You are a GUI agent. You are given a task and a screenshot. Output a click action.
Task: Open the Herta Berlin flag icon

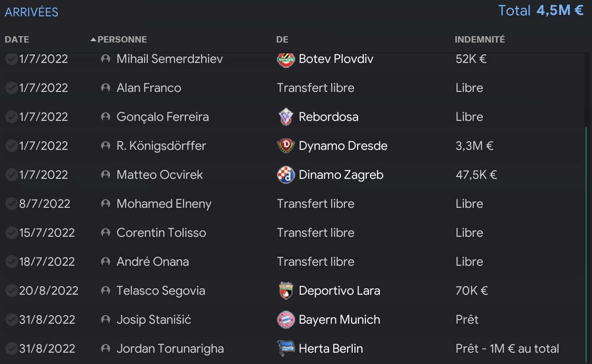(x=286, y=349)
